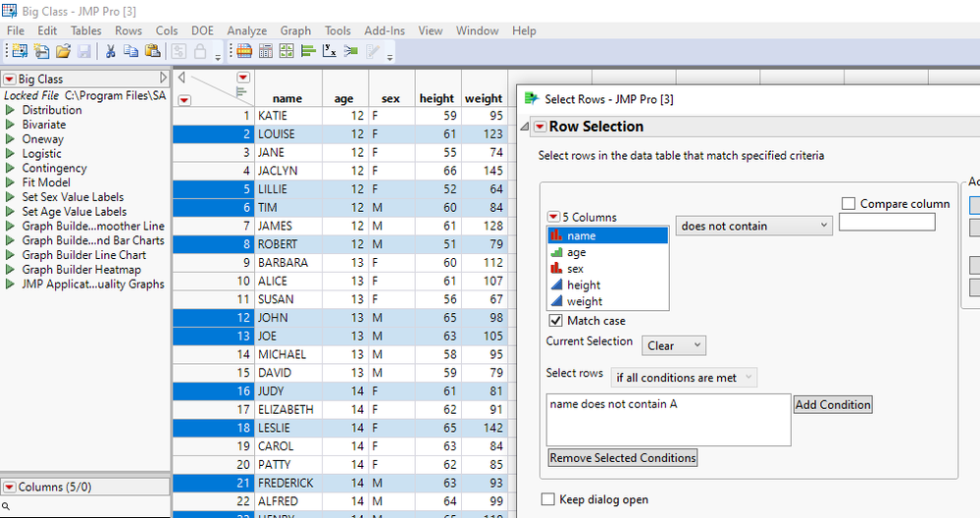Click the Cut scissors icon

(111, 51)
